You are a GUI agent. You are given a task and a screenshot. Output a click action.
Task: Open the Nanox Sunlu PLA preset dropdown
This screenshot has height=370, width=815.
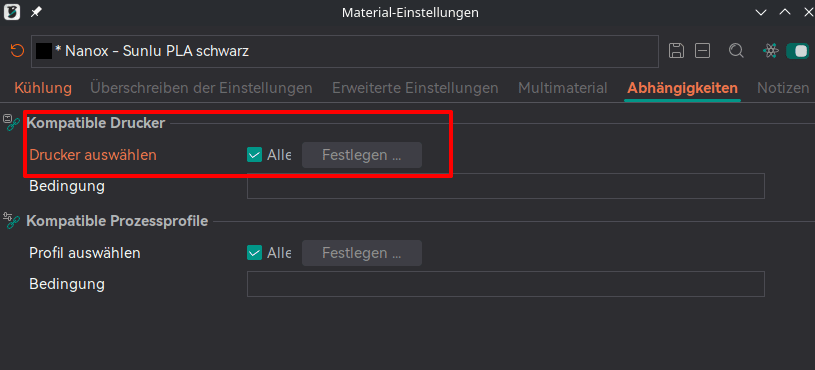(x=345, y=51)
